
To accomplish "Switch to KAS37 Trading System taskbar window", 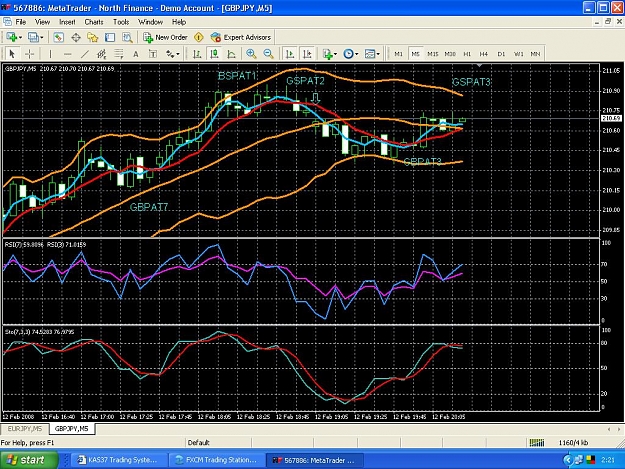I will (x=118, y=460).
